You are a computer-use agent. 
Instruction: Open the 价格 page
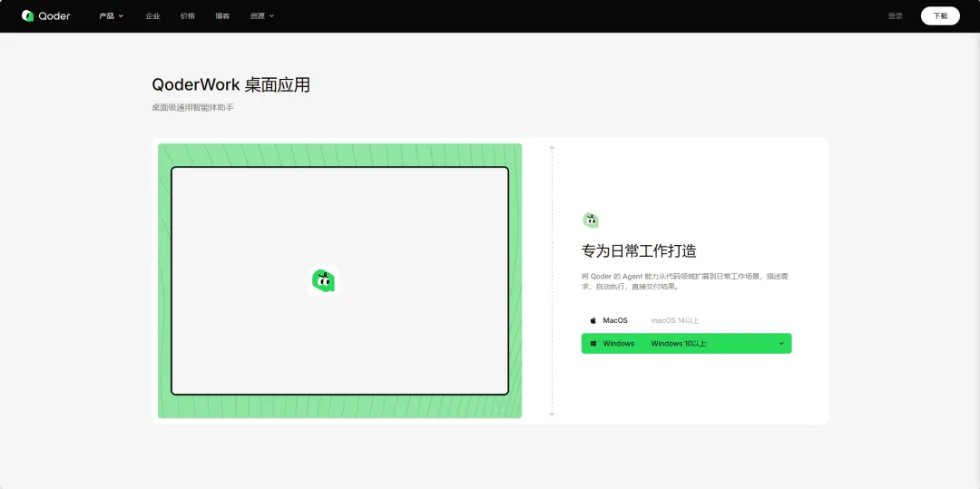(188, 16)
